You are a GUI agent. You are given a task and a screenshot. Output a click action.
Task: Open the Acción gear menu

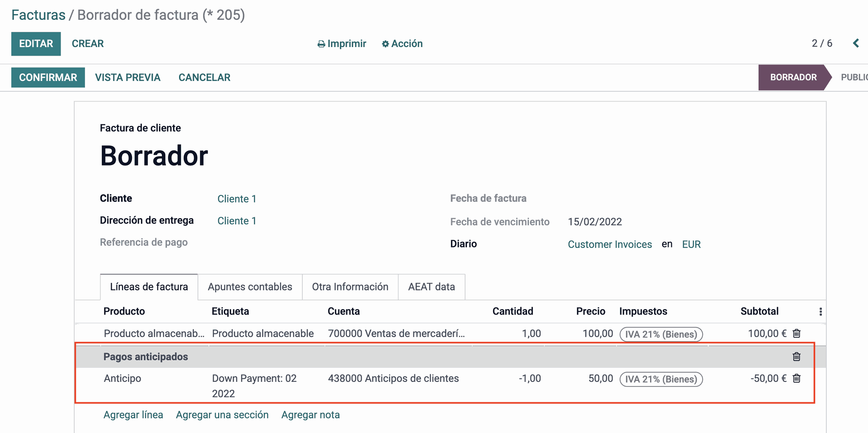tap(402, 44)
